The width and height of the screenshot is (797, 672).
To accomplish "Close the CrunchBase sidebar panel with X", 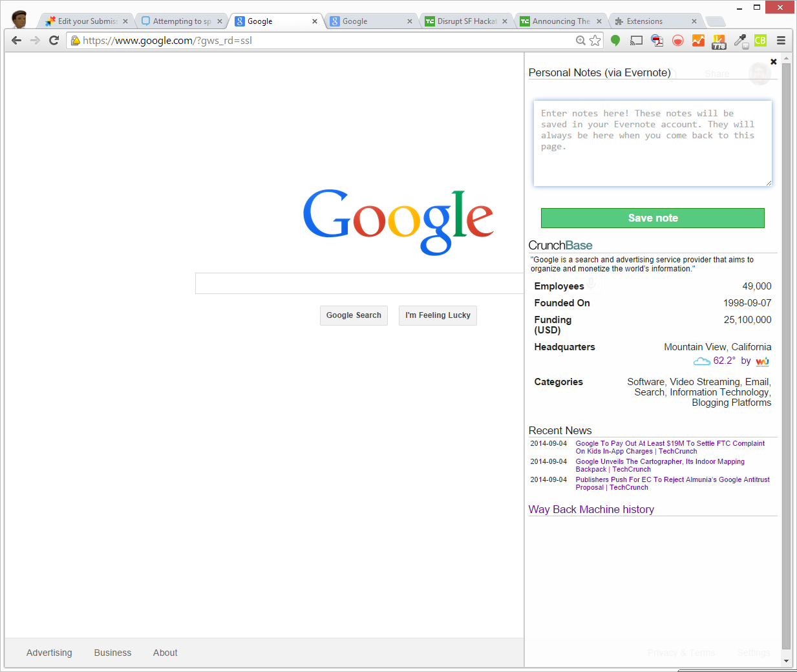I will [x=773, y=61].
